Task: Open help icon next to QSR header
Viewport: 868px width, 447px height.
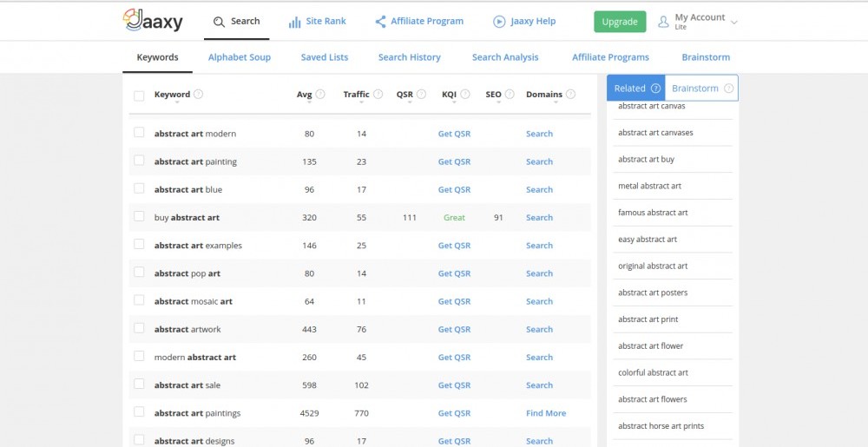Action: (x=421, y=94)
